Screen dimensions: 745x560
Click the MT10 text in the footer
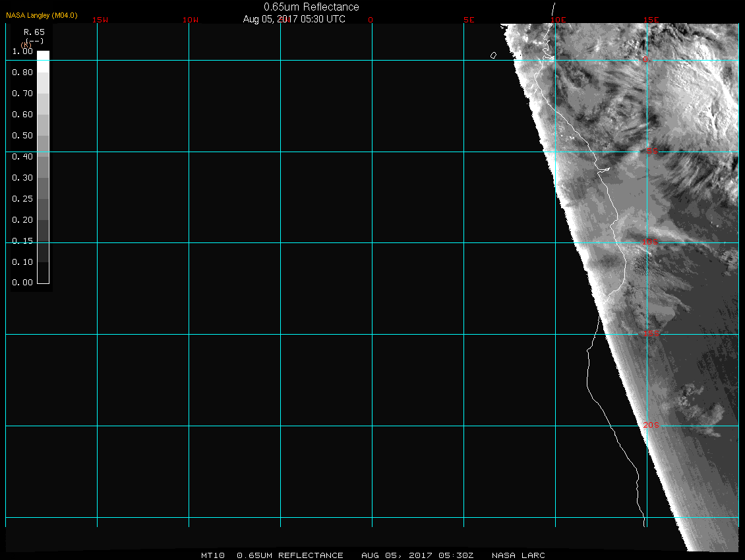click(214, 555)
